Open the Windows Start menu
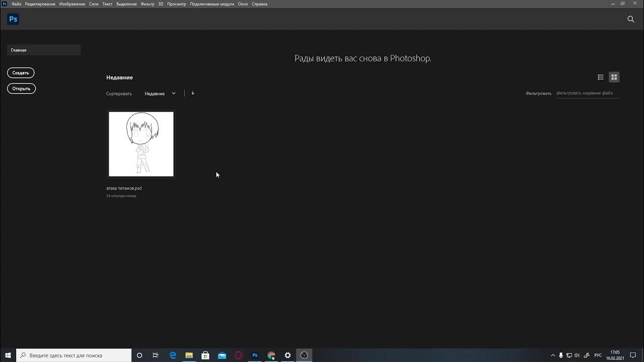Screen dimensions: 644x362 (x=8, y=355)
